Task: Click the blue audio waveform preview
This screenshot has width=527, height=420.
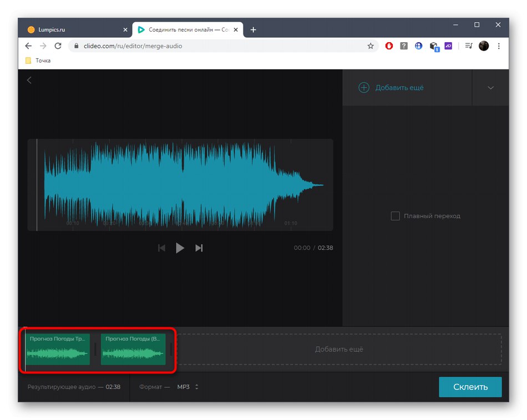Action: (180, 185)
